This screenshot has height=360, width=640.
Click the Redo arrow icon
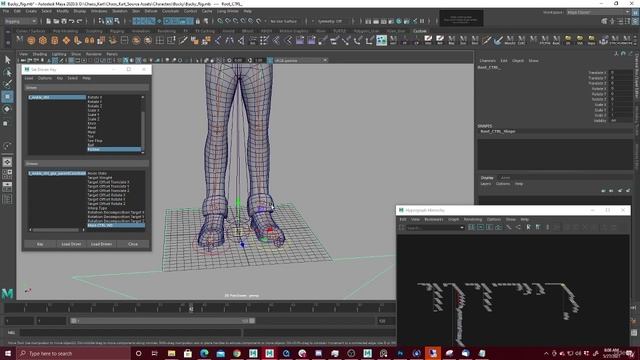(79, 21)
